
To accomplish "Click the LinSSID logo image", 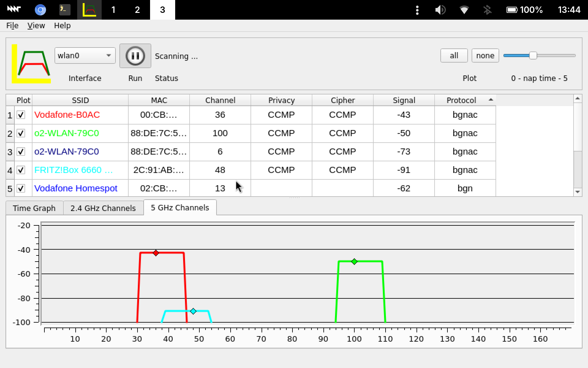I will point(31,64).
